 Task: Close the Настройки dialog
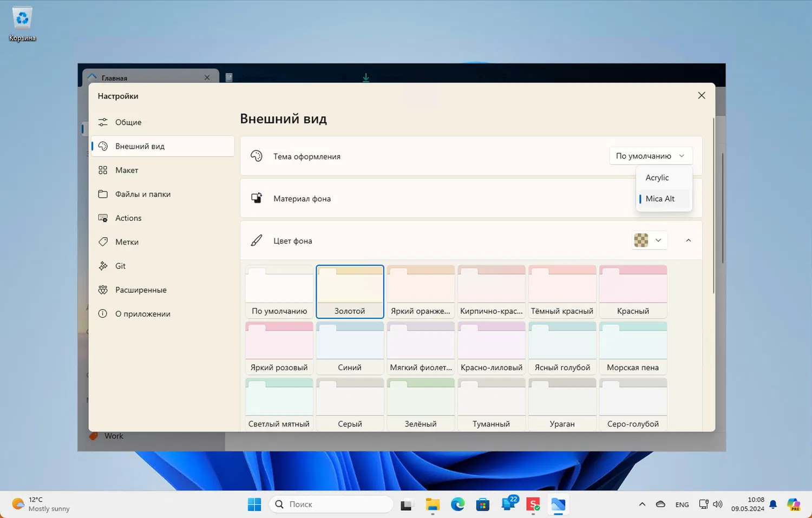702,95
